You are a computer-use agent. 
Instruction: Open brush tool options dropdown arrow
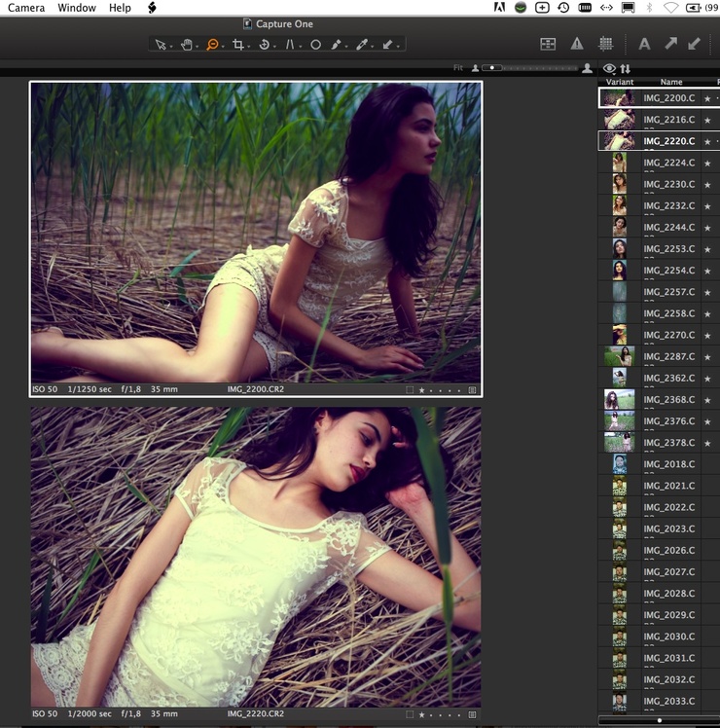tap(346, 47)
